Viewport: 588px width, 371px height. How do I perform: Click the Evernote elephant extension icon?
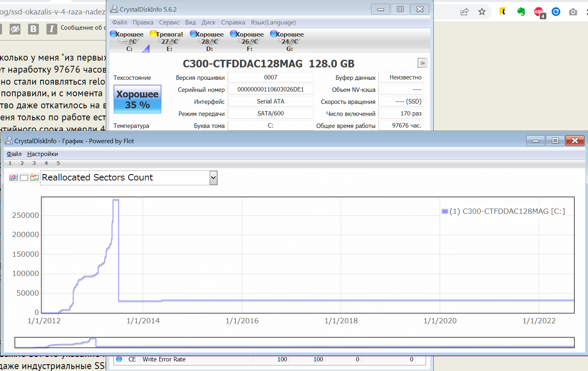pyautogui.click(x=521, y=12)
